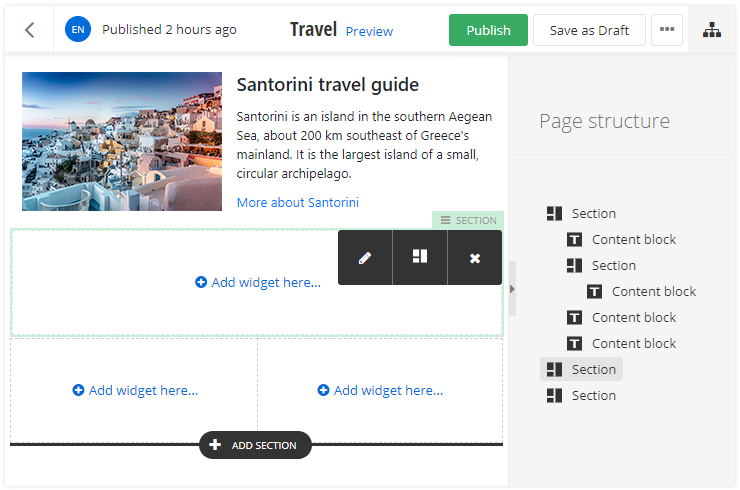Delete section with the X icon

coord(475,258)
